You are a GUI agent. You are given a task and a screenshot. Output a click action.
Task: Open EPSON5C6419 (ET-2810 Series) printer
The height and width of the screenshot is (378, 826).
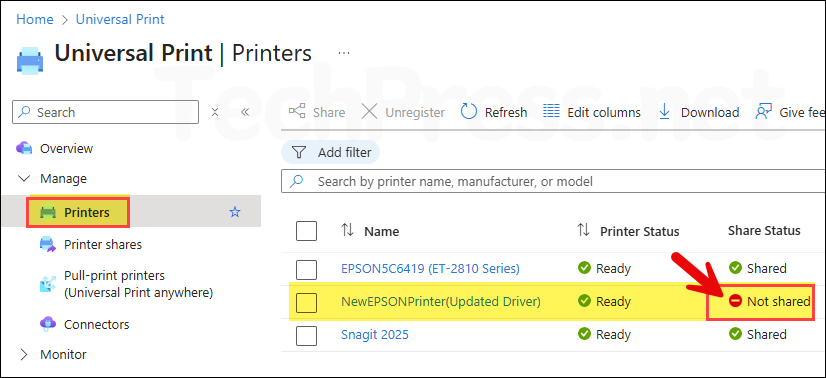coord(430,268)
